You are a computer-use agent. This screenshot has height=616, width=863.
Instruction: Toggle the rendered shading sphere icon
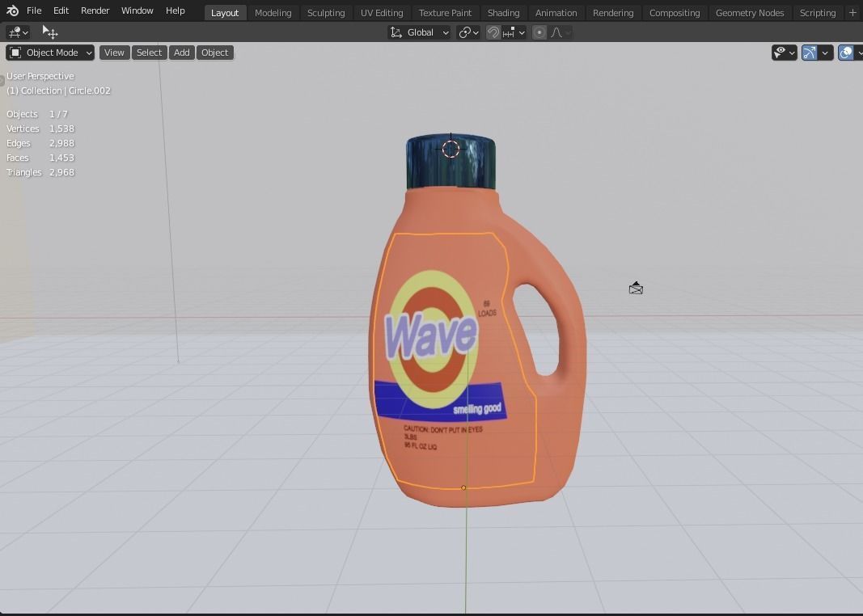(862, 52)
